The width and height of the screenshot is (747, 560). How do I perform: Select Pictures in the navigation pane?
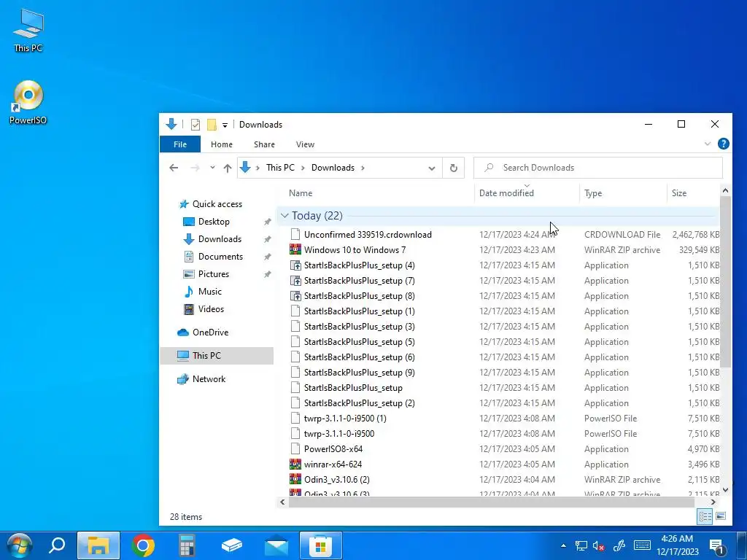pyautogui.click(x=214, y=274)
